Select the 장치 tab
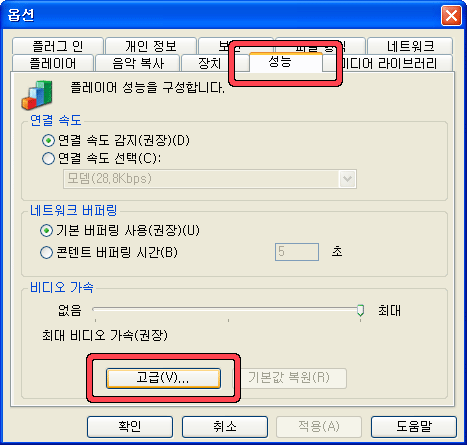This screenshot has height=445, width=467. [209, 63]
